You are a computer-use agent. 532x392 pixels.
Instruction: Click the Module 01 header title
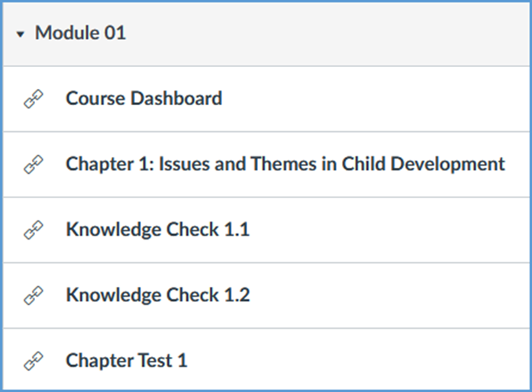(x=80, y=34)
